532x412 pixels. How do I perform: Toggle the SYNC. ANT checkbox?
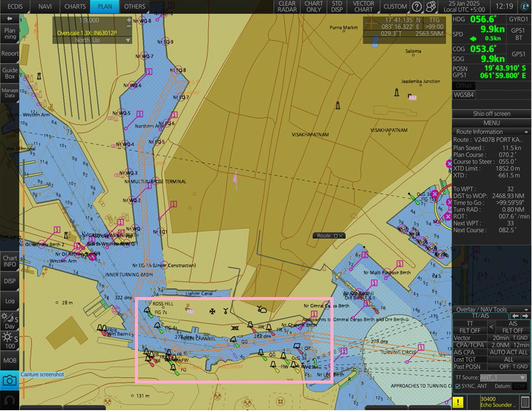458,386
